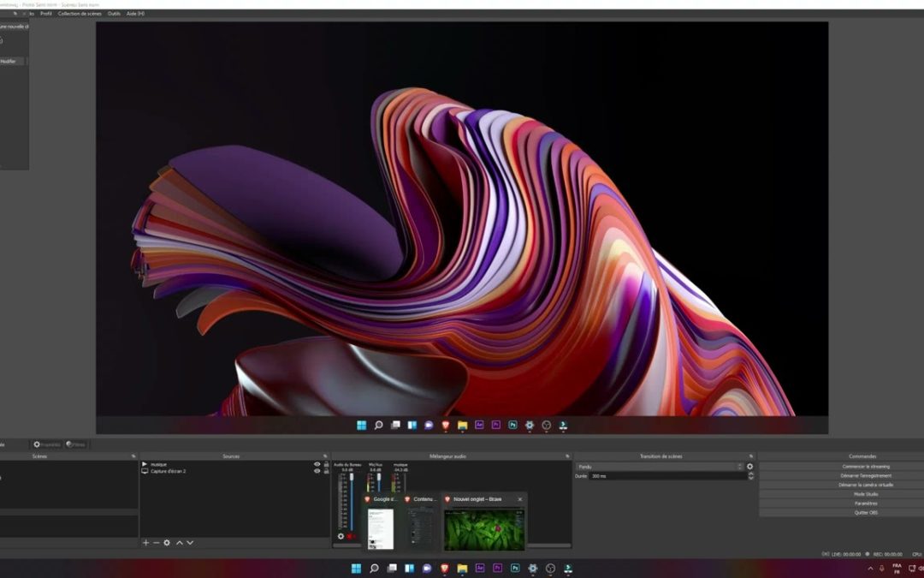This screenshot has height=578, width=924.
Task: Open the Settings gear on taskbar
Action: coord(533,569)
